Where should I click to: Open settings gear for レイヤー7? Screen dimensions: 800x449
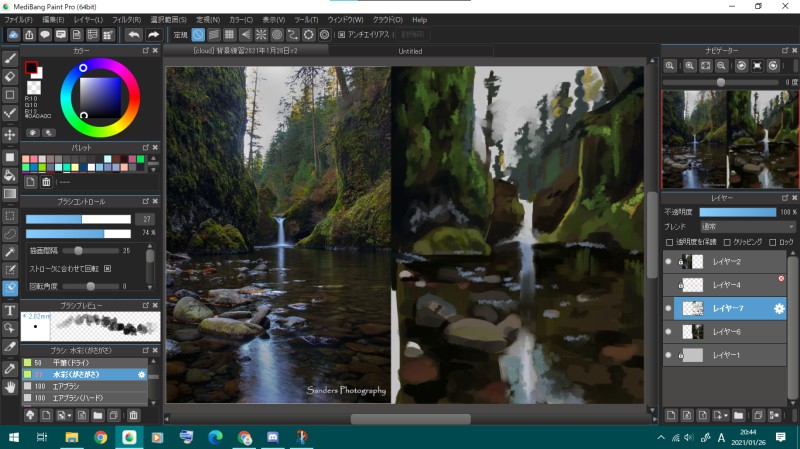(779, 309)
